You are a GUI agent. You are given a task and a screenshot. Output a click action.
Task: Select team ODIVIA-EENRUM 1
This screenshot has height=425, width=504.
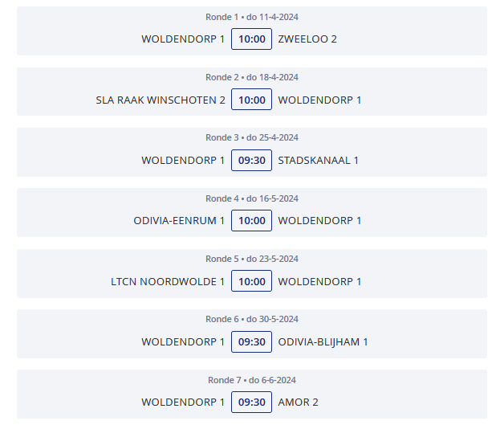click(179, 221)
